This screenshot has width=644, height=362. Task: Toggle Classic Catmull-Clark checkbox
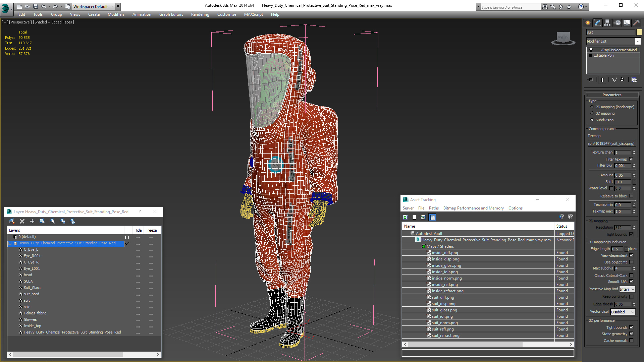[631, 276]
